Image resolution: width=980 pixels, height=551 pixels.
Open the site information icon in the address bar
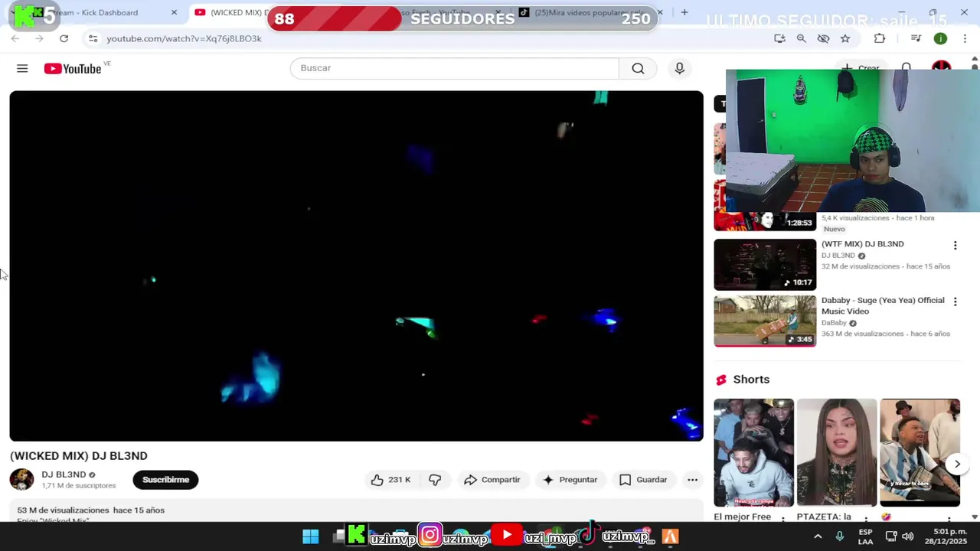tap(93, 38)
